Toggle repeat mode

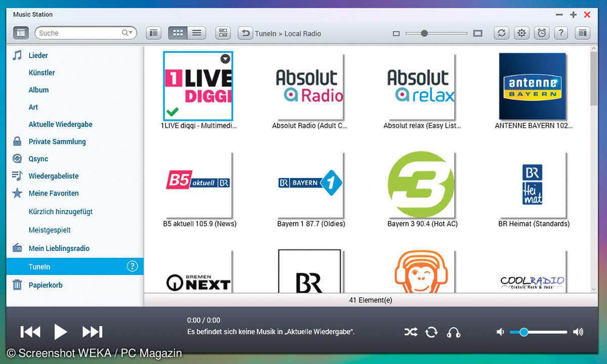point(431,332)
